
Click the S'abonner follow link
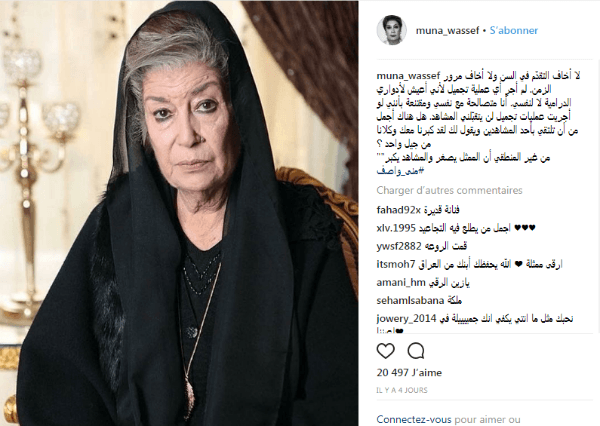point(514,31)
